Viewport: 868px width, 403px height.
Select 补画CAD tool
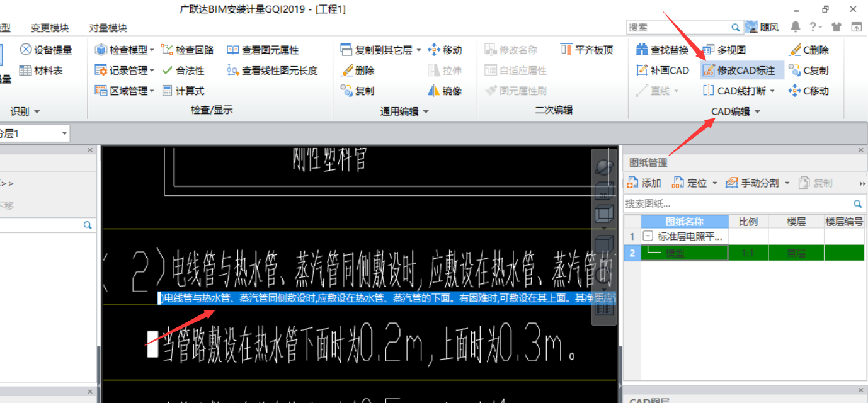pyautogui.click(x=662, y=71)
